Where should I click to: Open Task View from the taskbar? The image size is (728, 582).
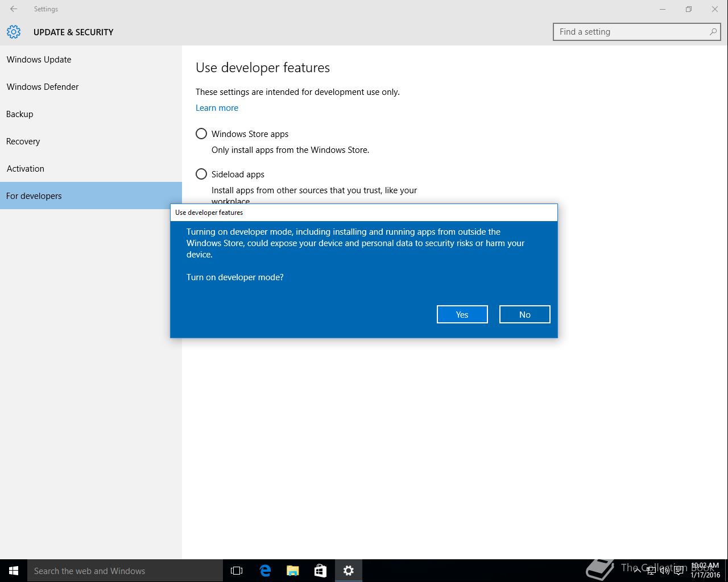click(237, 571)
